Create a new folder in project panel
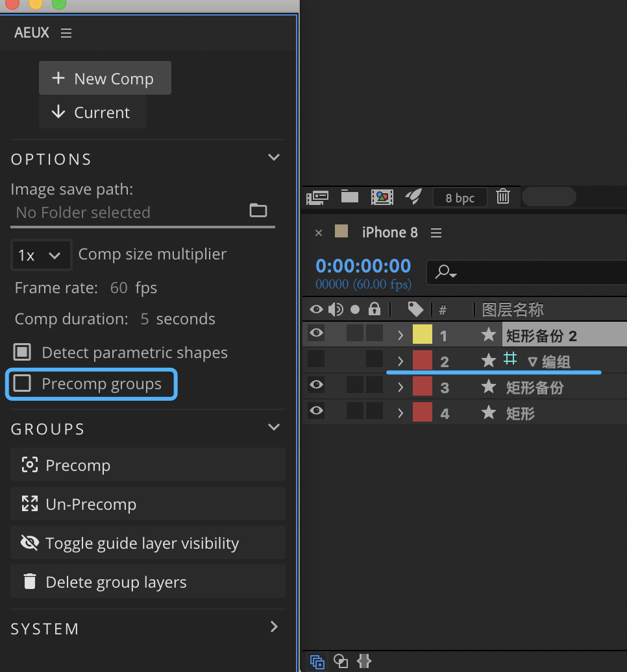This screenshot has height=672, width=627. 350,197
